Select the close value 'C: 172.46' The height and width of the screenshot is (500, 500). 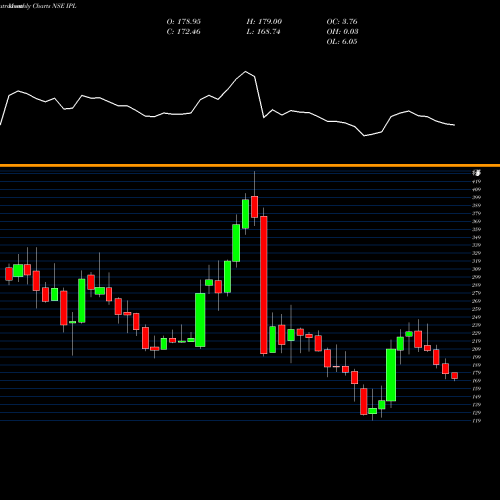point(183,32)
